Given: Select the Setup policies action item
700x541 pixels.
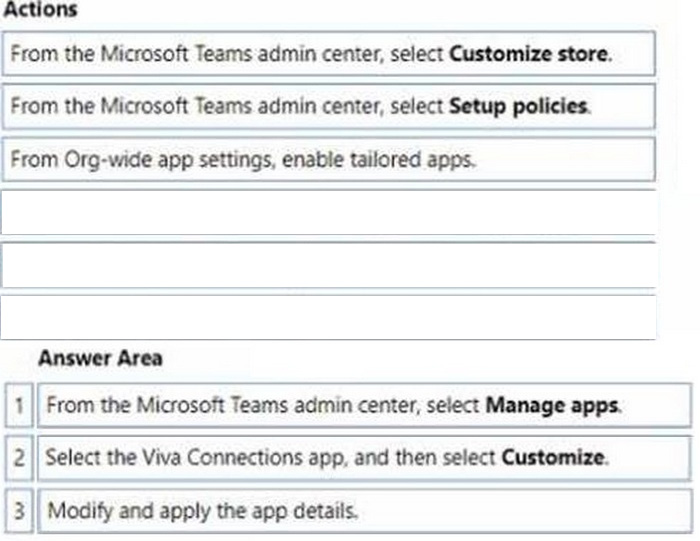Looking at the screenshot, I should click(329, 106).
